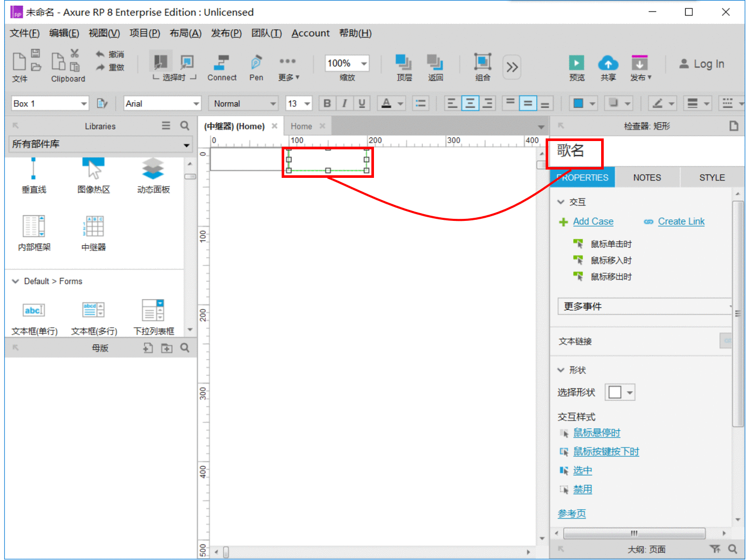Viewport: 750px width, 560px height.
Task: Select the 中继器 repeater widget
Action: pos(93,233)
